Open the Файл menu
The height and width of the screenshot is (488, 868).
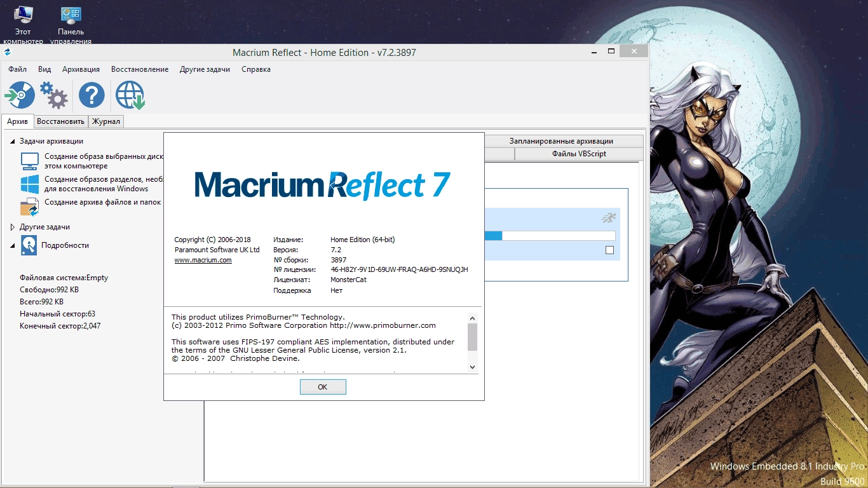(18, 69)
